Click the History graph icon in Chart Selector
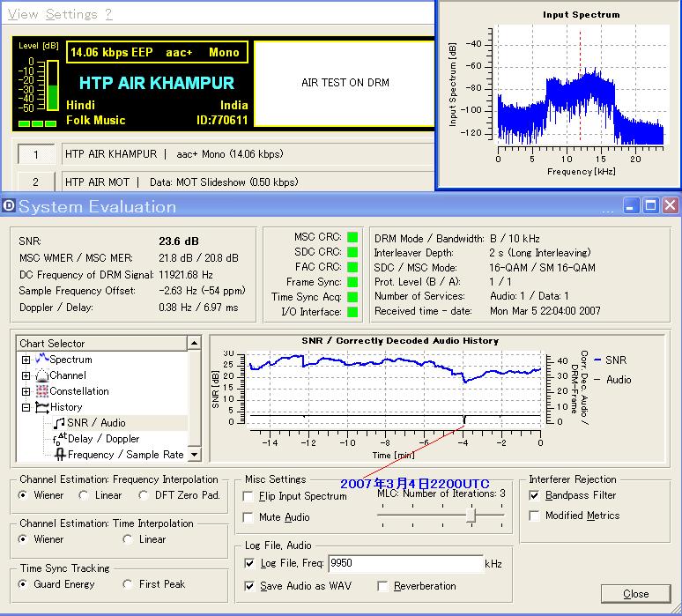Image resolution: width=682 pixels, height=616 pixels. tap(41, 407)
